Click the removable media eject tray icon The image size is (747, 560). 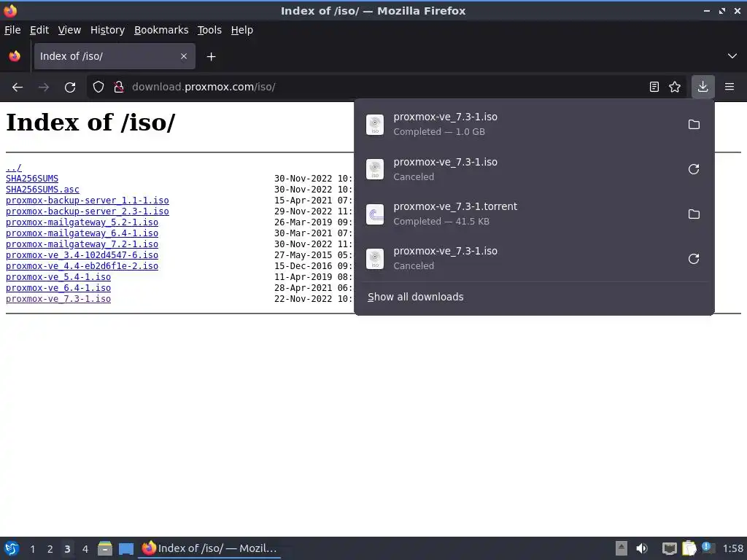(622, 548)
